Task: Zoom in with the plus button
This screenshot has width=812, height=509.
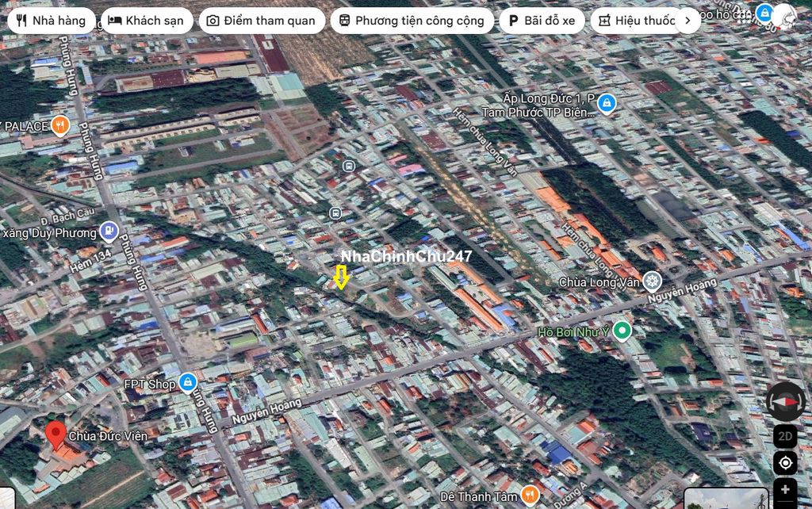Action: (x=785, y=490)
